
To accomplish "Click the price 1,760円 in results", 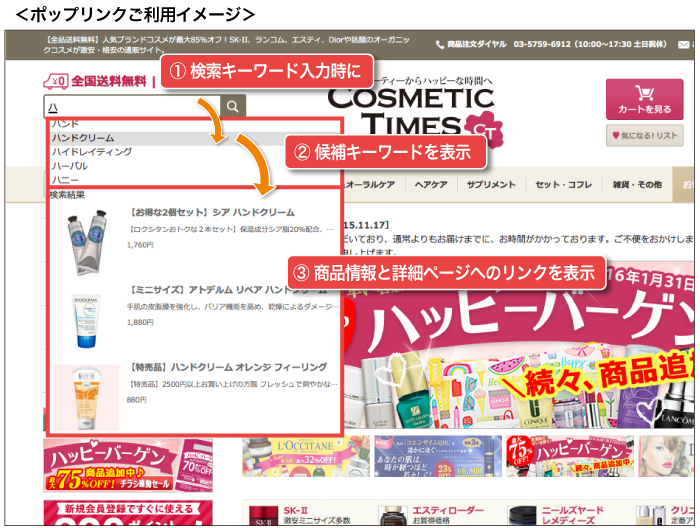I will click(140, 245).
